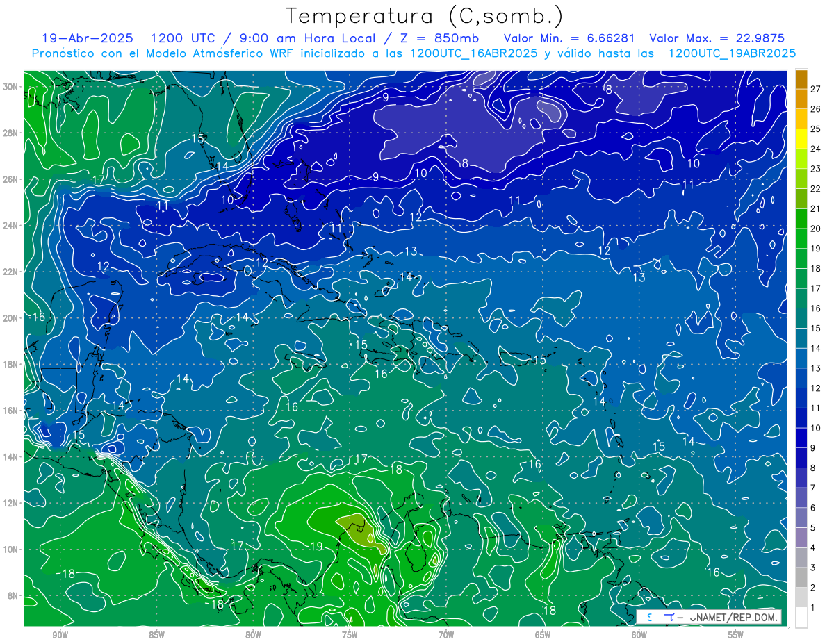Select the date text "19-Abr-2025"
Viewport: 834px width, 644px height.
(87, 38)
